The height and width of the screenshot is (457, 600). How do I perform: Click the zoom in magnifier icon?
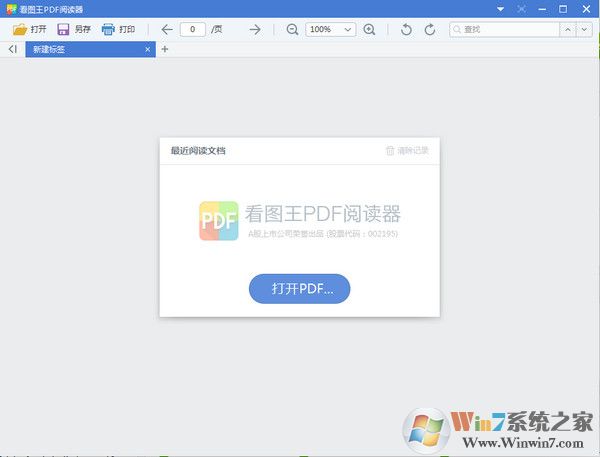(370, 30)
